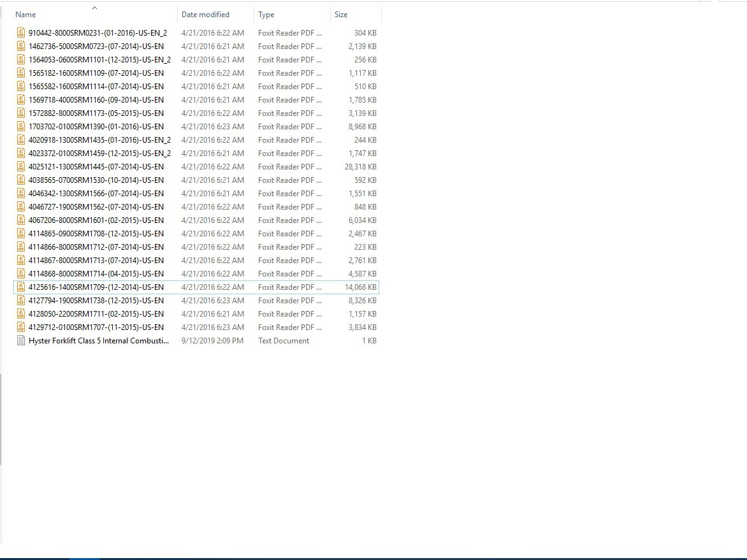Image resolution: width=747 pixels, height=560 pixels.
Task: Click PDF icon for 4046342-1300SRM1566 file
Action: tap(21, 193)
